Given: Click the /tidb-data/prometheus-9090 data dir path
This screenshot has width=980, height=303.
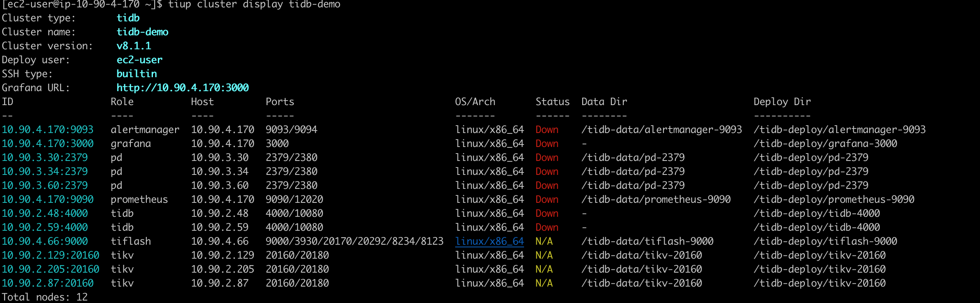Looking at the screenshot, I should [656, 200].
